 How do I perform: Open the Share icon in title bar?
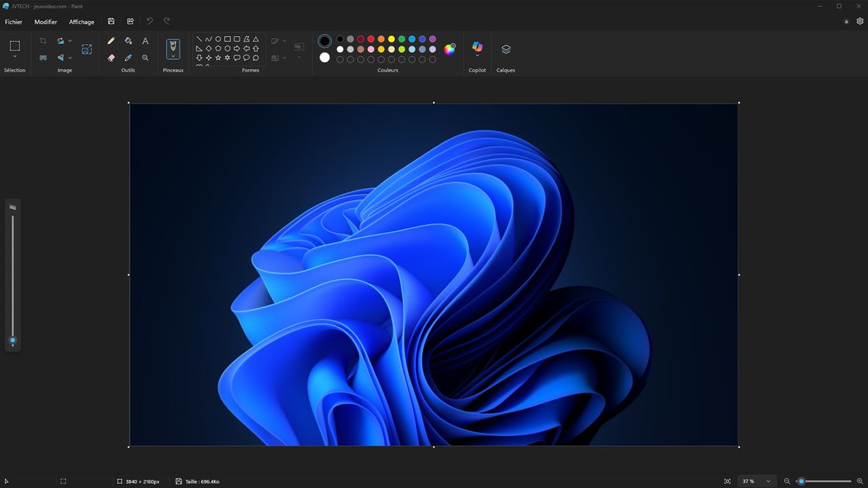(130, 22)
